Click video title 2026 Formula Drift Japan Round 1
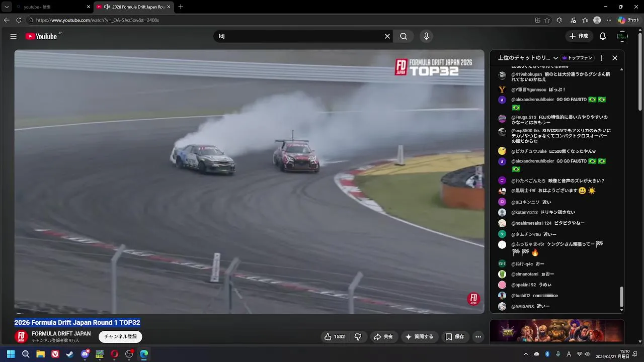This screenshot has height=362, width=644. point(77,322)
